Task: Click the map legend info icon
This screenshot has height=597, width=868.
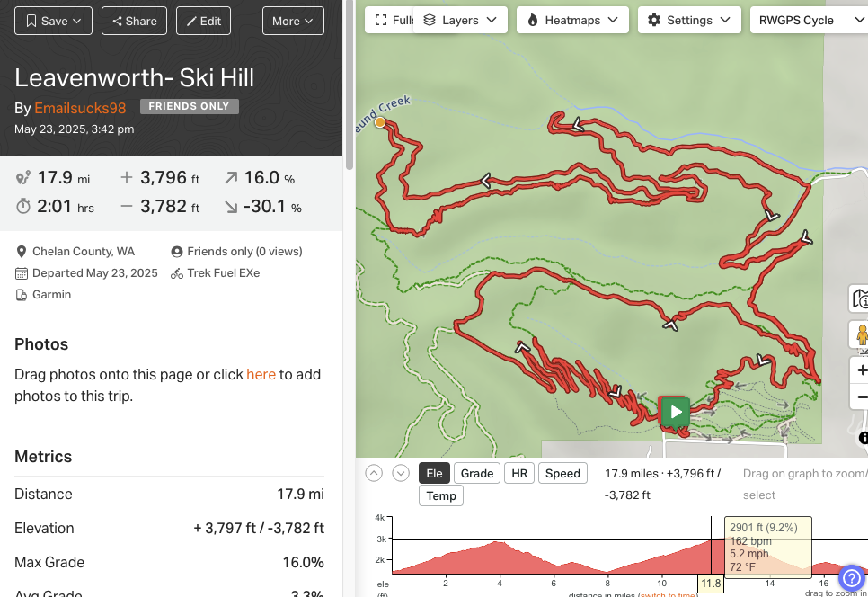Action: coord(860,298)
